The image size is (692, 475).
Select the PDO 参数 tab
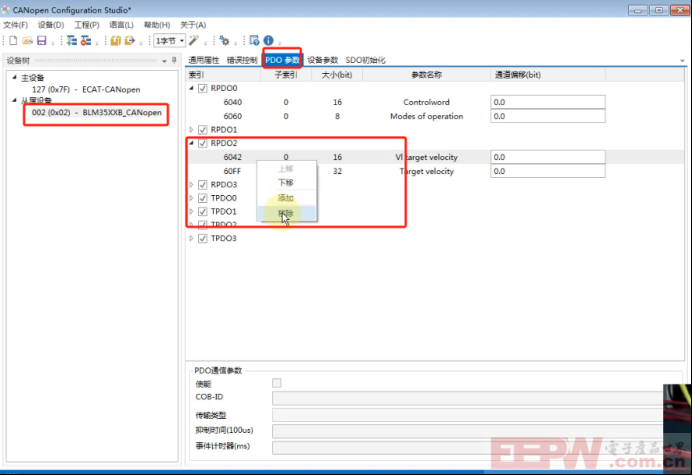(282, 60)
